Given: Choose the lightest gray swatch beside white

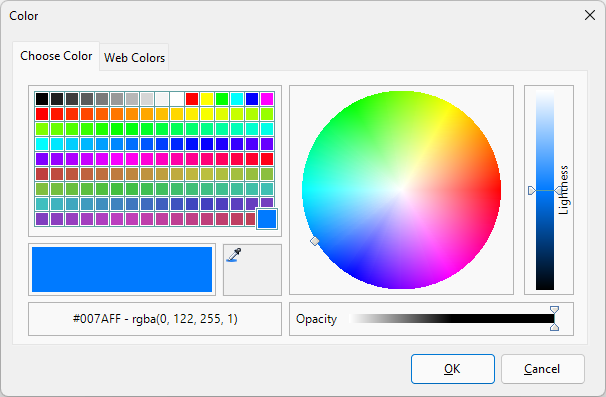Looking at the screenshot, I should click(162, 99).
